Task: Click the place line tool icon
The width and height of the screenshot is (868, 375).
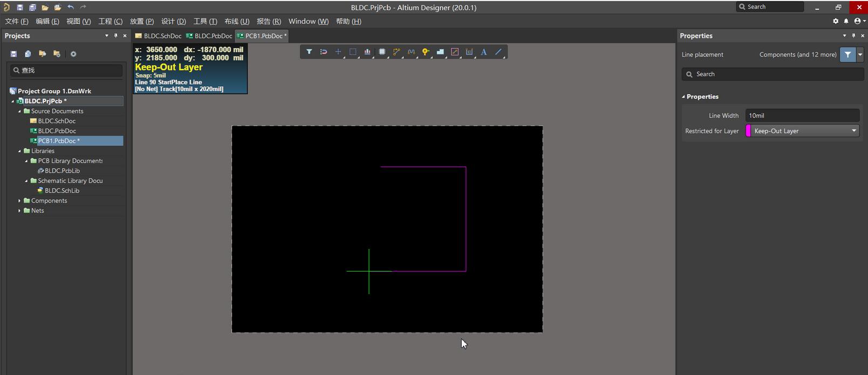Action: 498,52
